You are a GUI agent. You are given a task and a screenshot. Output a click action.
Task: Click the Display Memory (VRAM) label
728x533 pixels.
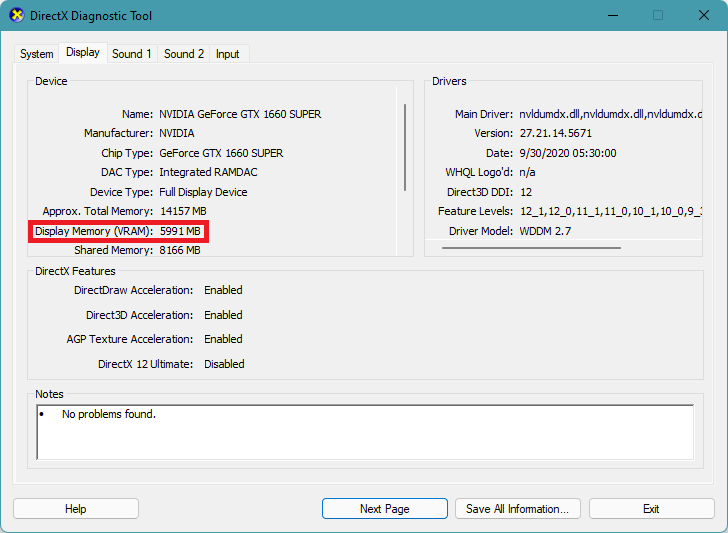(94, 231)
